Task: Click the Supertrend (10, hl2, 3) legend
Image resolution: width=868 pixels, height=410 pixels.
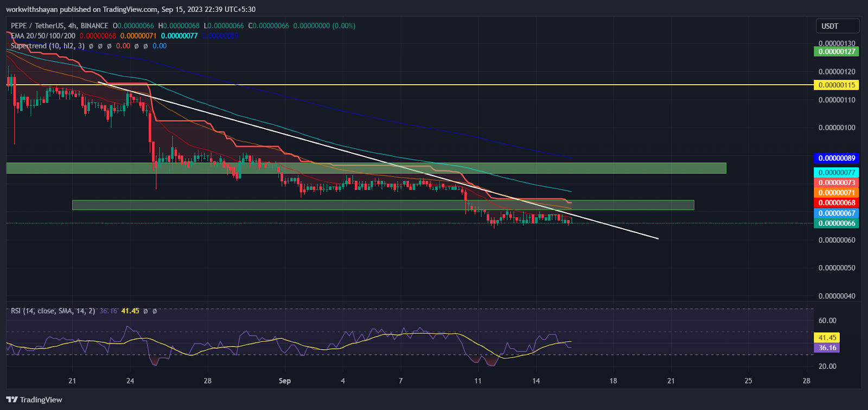Action: point(47,46)
